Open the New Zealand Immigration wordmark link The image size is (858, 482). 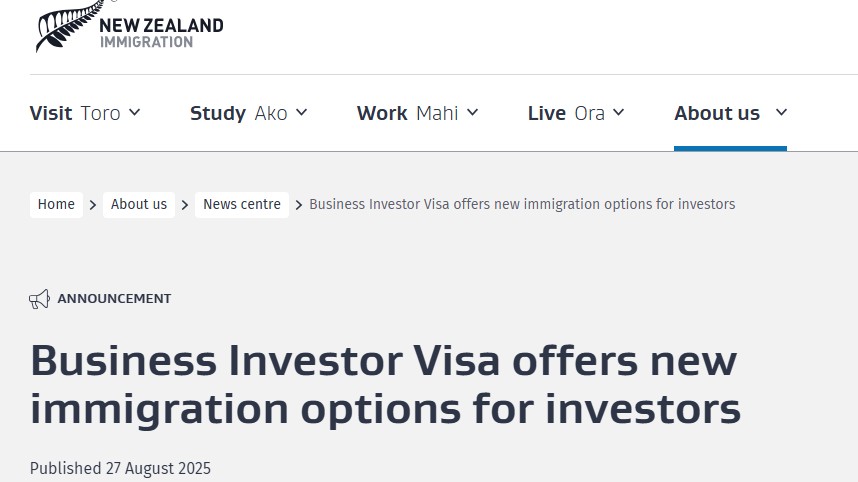click(x=161, y=32)
